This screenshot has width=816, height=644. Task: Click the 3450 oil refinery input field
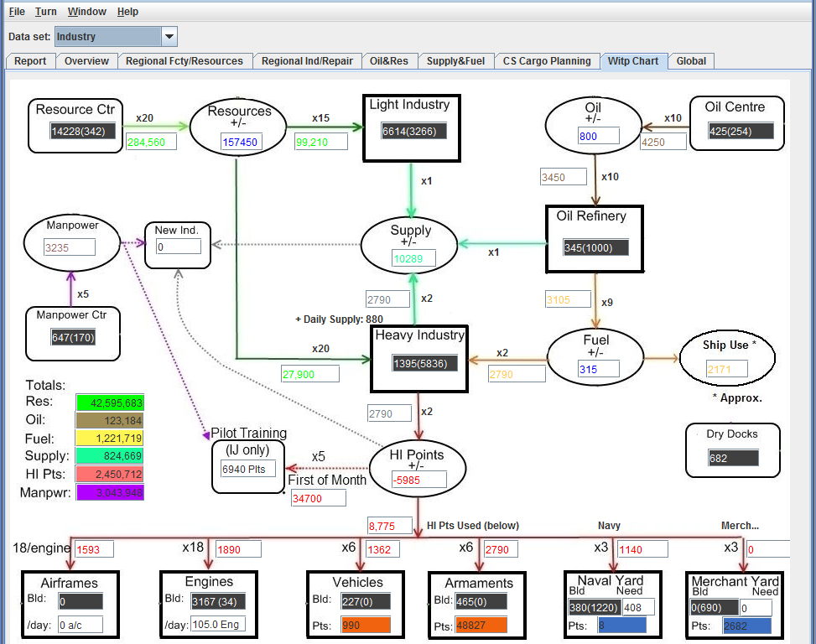pos(564,178)
